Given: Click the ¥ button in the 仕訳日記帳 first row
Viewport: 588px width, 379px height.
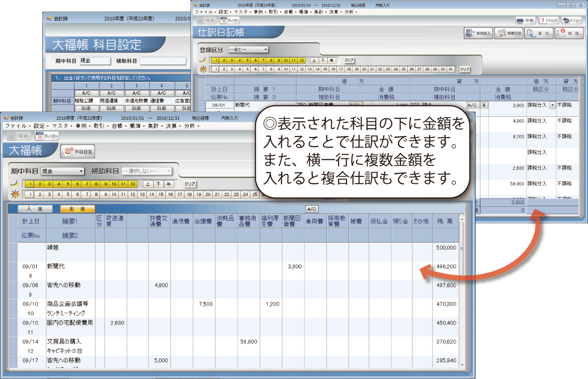Looking at the screenshot, I should (484, 105).
